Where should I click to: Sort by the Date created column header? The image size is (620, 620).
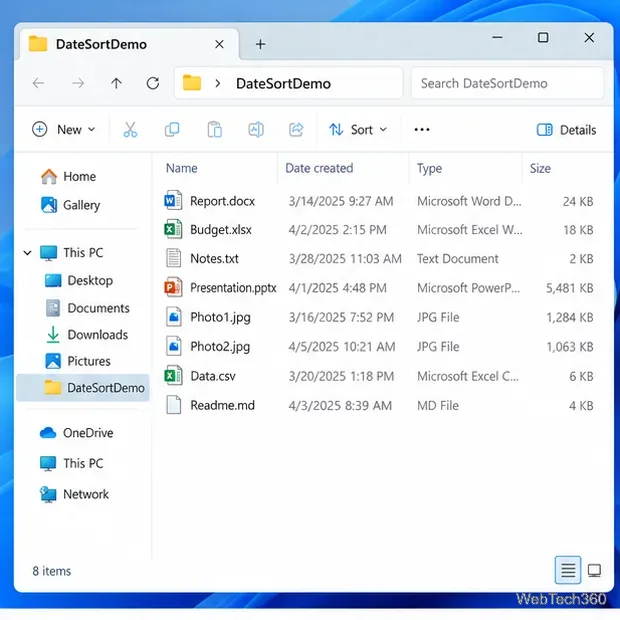tap(319, 168)
